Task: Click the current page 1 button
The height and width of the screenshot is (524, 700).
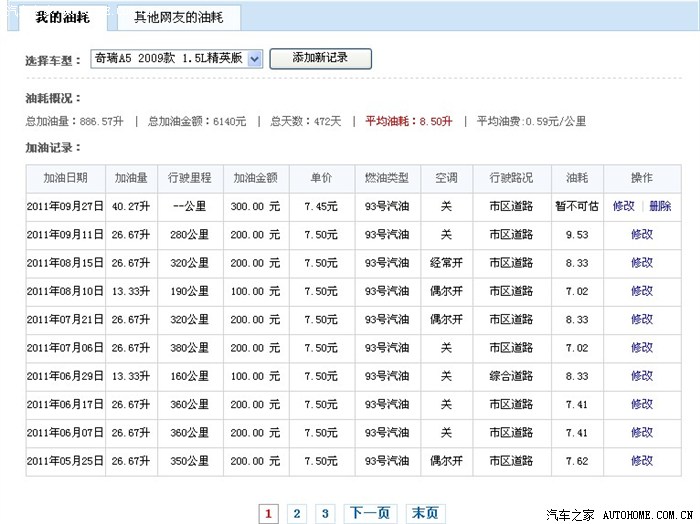Action: [268, 514]
